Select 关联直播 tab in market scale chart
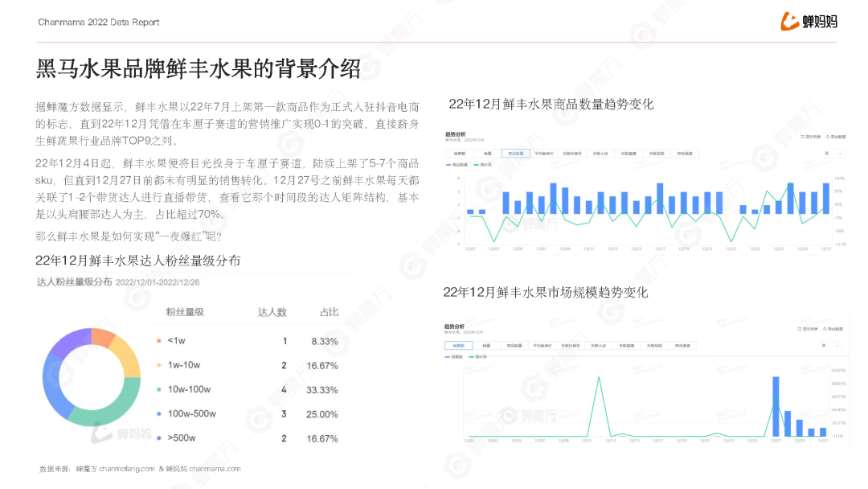This screenshot has width=868, height=489. 627,346
